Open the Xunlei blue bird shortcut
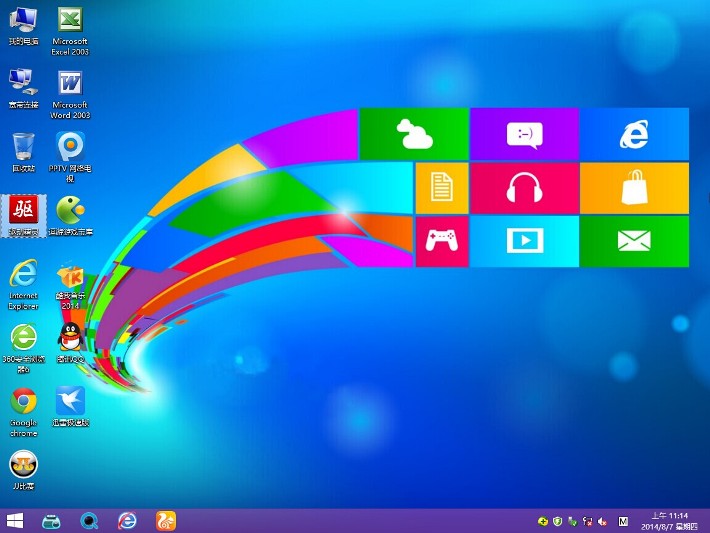Viewport: 710px width, 533px height. [x=70, y=401]
